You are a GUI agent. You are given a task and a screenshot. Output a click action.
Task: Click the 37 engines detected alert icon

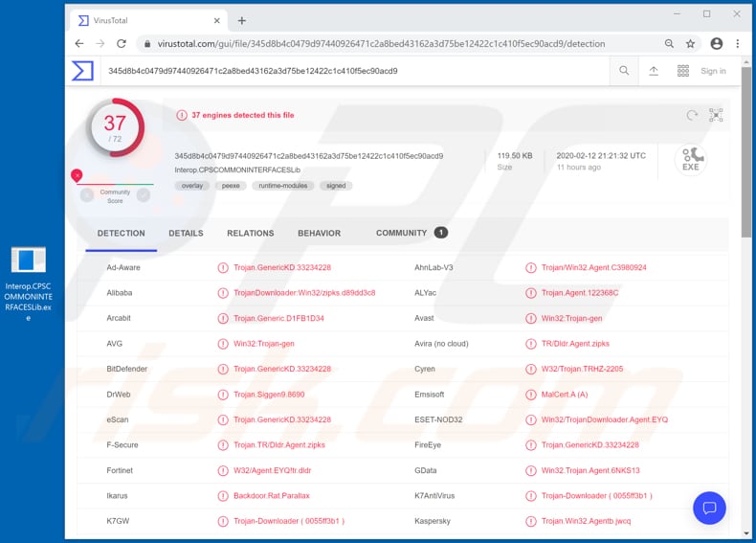pos(181,115)
